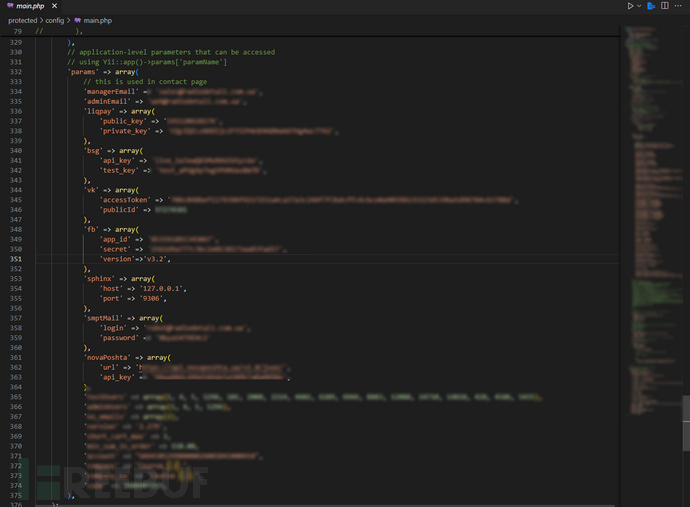
Task: Open the run options dropdown arrow
Action: click(x=640, y=6)
